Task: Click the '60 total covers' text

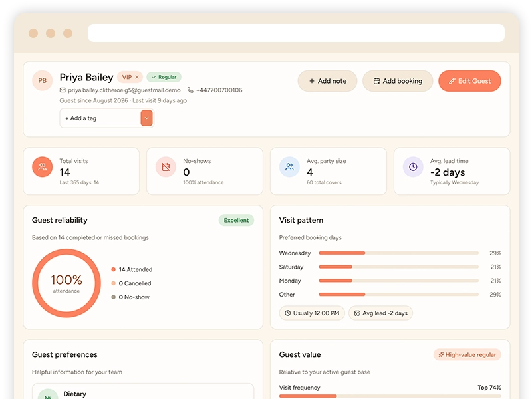Action: pos(324,182)
